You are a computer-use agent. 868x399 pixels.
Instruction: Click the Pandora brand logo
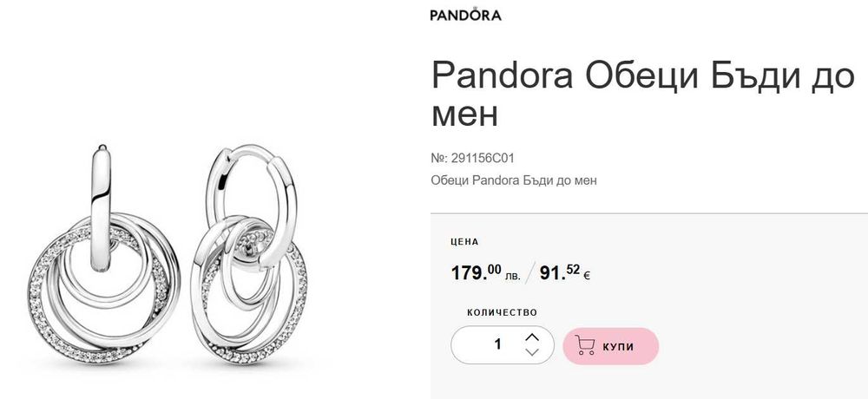coord(465,15)
